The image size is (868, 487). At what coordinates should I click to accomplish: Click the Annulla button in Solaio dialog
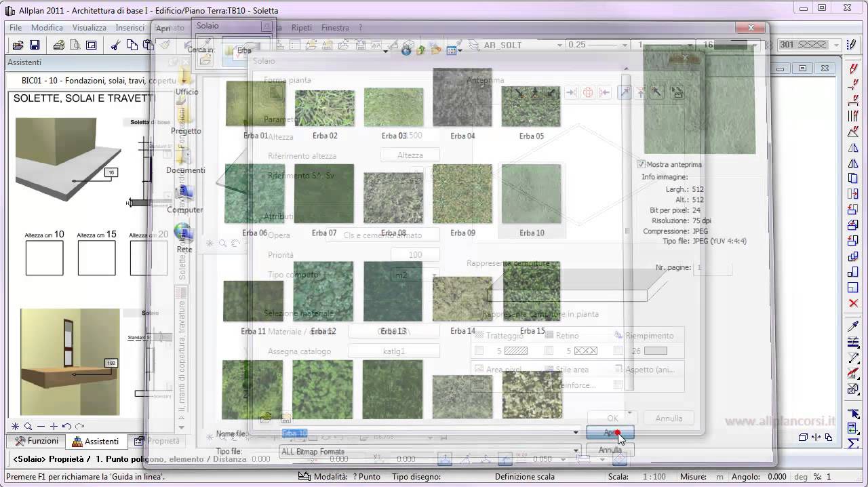click(669, 418)
